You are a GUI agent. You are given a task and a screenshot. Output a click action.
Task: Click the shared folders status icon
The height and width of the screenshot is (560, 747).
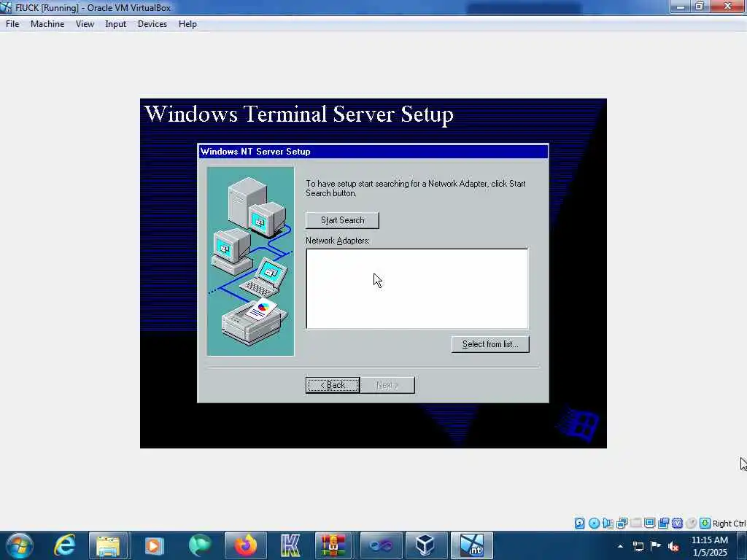click(x=663, y=524)
